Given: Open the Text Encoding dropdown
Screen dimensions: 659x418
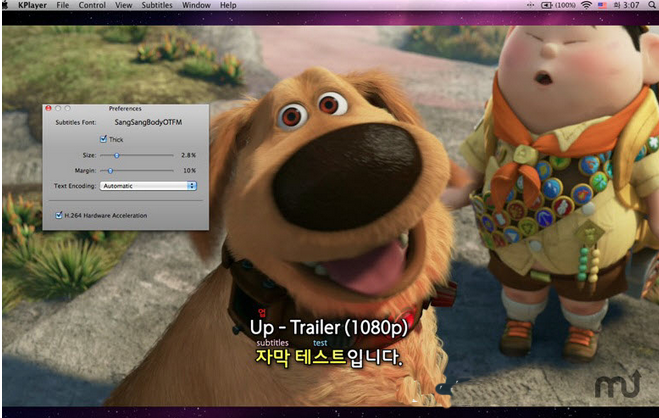Looking at the screenshot, I should (148, 186).
